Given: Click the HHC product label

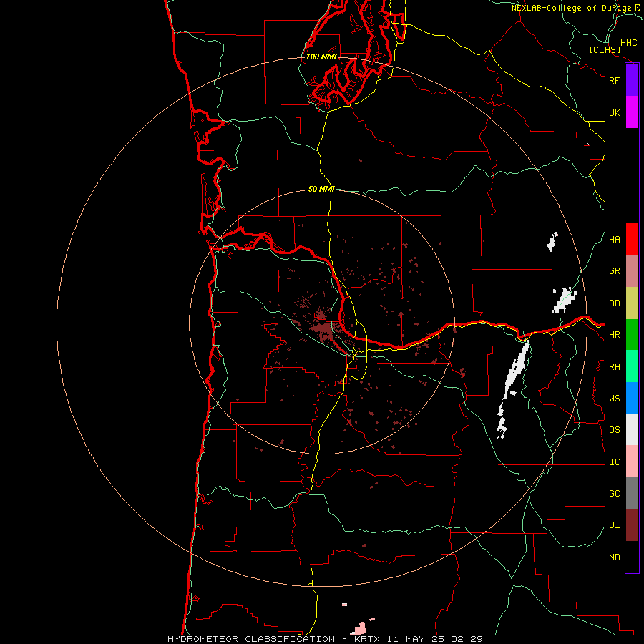Looking at the screenshot, I should (x=629, y=43).
